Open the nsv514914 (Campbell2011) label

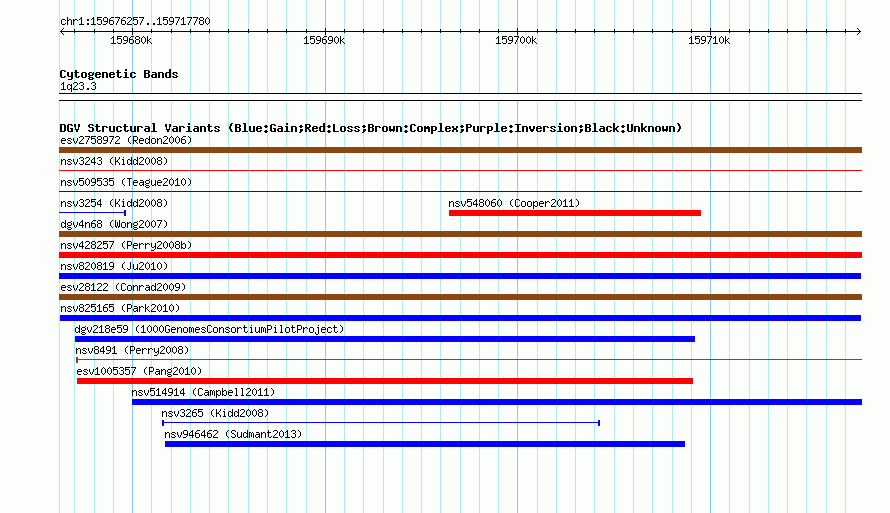click(x=203, y=392)
